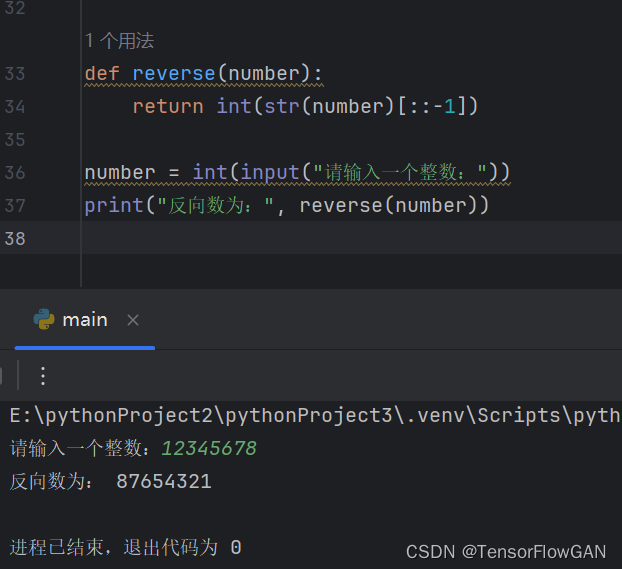Click the Python icon on main tab
The image size is (622, 569).
pyautogui.click(x=44, y=319)
